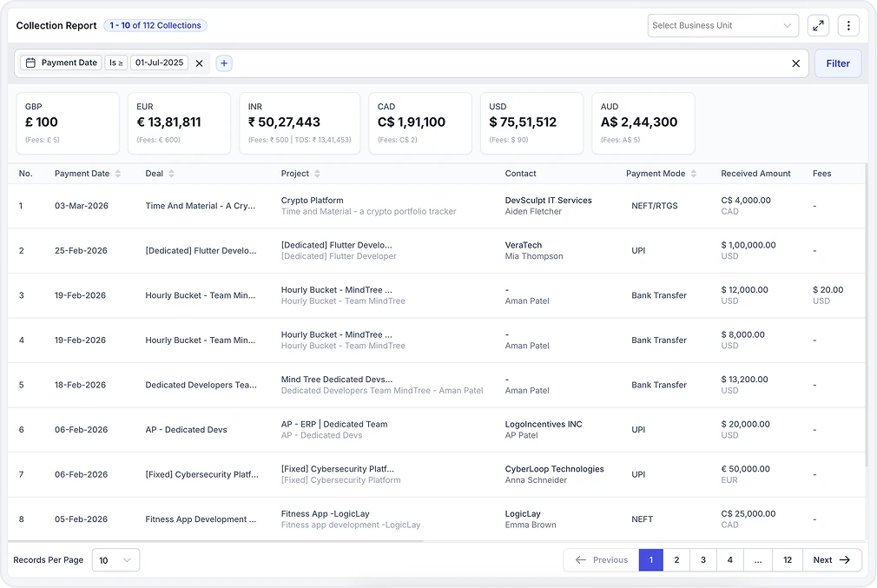Open the 'Fitness App -LogicLay' project

point(325,513)
